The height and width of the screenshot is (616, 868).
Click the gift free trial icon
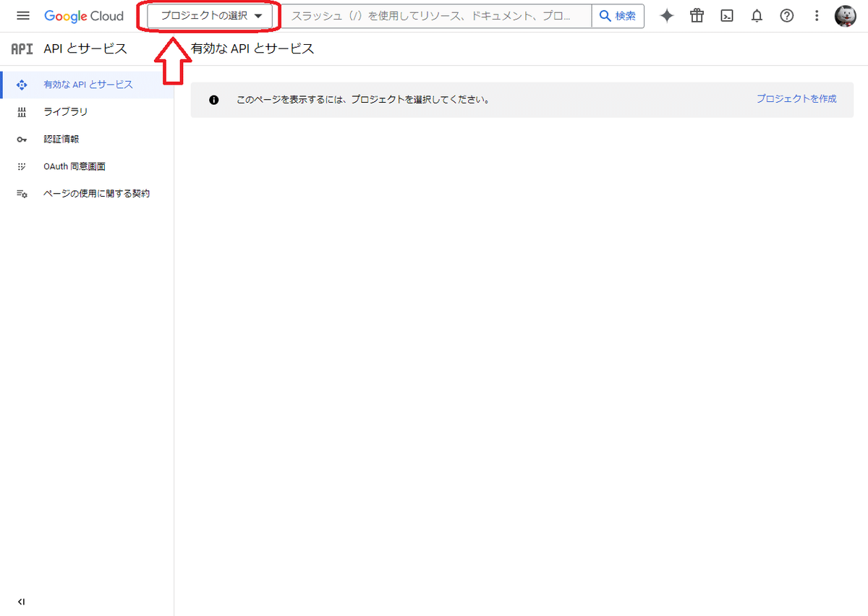697,16
